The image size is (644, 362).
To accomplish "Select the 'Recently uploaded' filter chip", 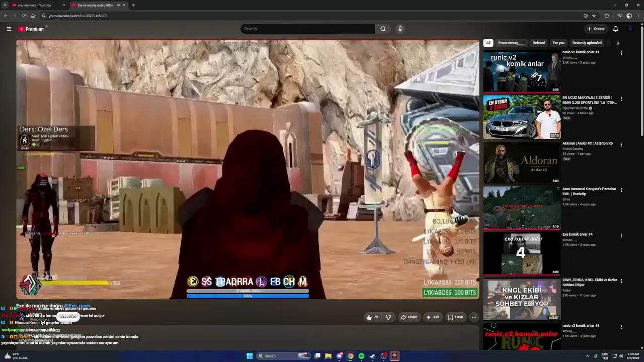I will click(587, 43).
